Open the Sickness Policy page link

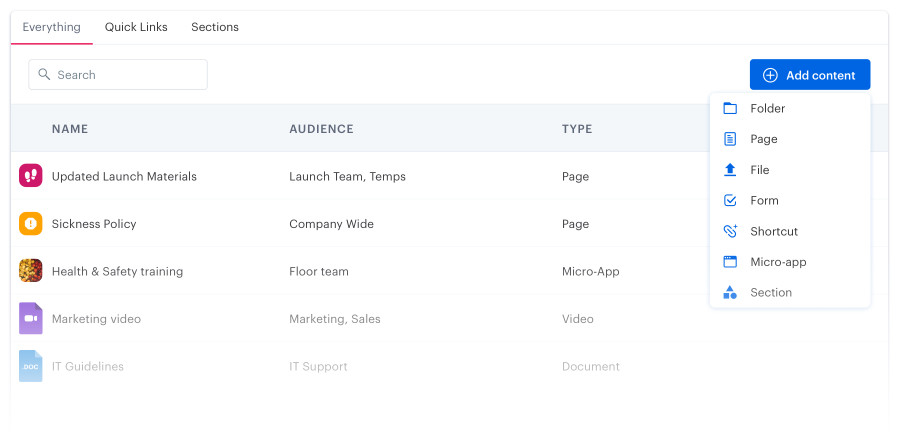coord(94,224)
